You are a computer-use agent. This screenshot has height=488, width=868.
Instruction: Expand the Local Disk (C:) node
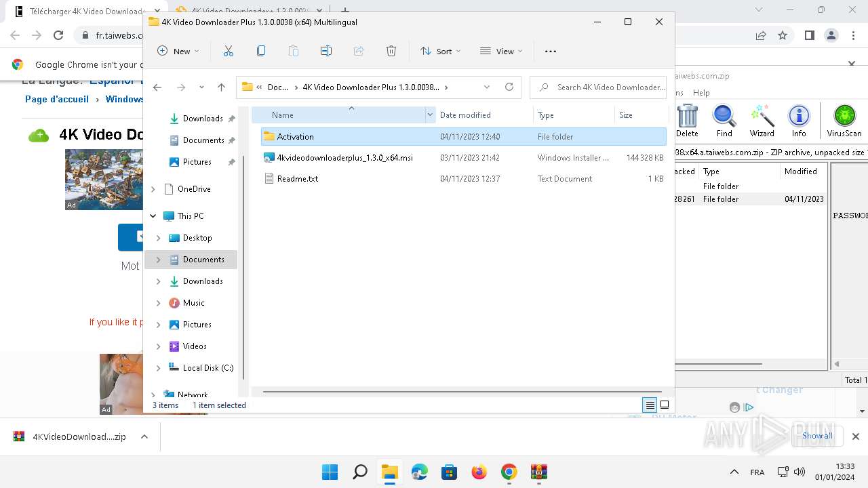point(159,368)
